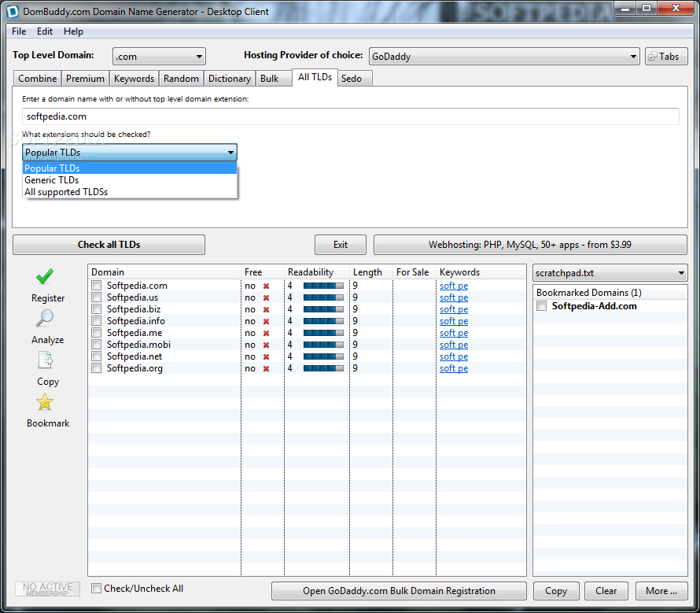Open soft pe keywords link for Softpedia.org
The width and height of the screenshot is (700, 613).
(x=454, y=368)
